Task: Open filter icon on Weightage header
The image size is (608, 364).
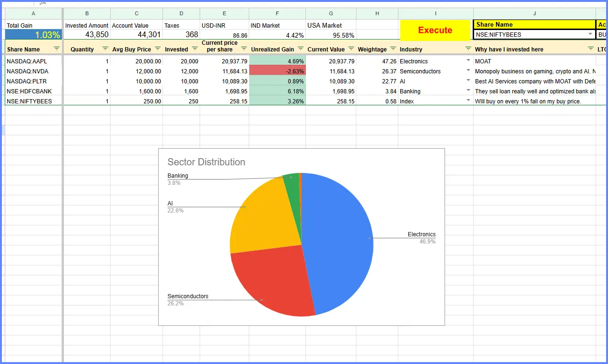Action: pyautogui.click(x=393, y=49)
